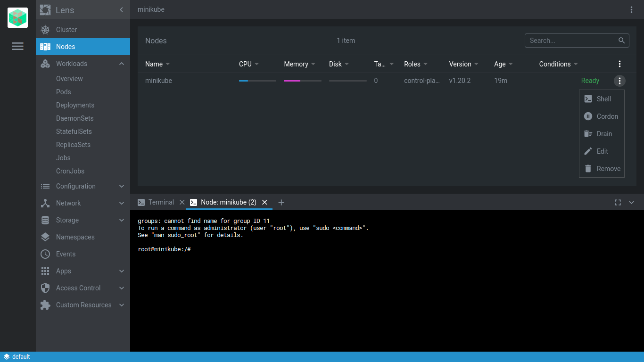Open the Pods page
This screenshot has width=644, height=362.
tap(63, 92)
